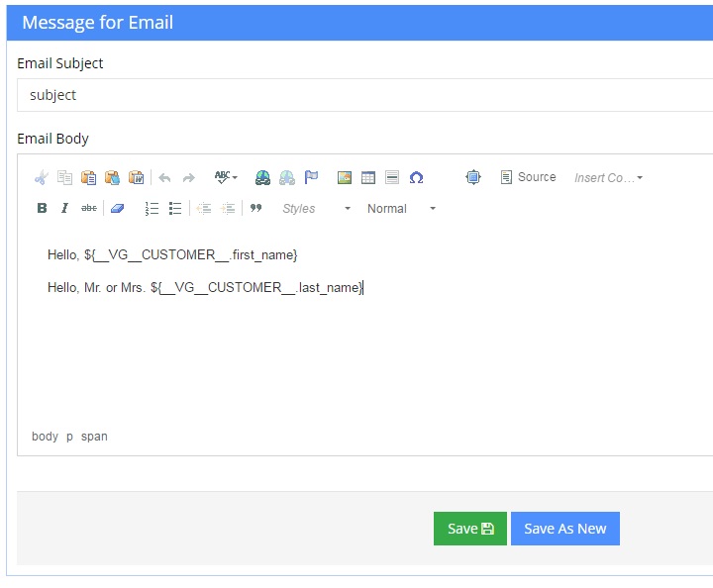Expand the Insert Co... dropdown
This screenshot has height=588, width=713.
tap(608, 178)
